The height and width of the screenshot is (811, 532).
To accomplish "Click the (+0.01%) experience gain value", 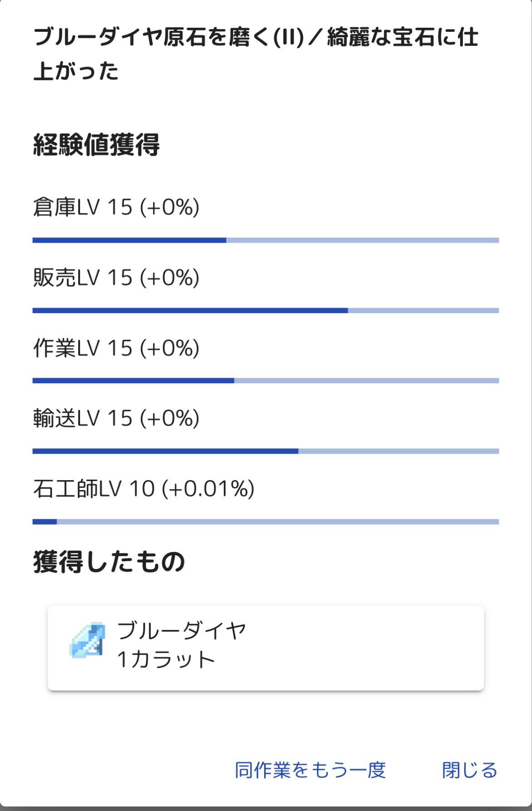I will (x=208, y=489).
